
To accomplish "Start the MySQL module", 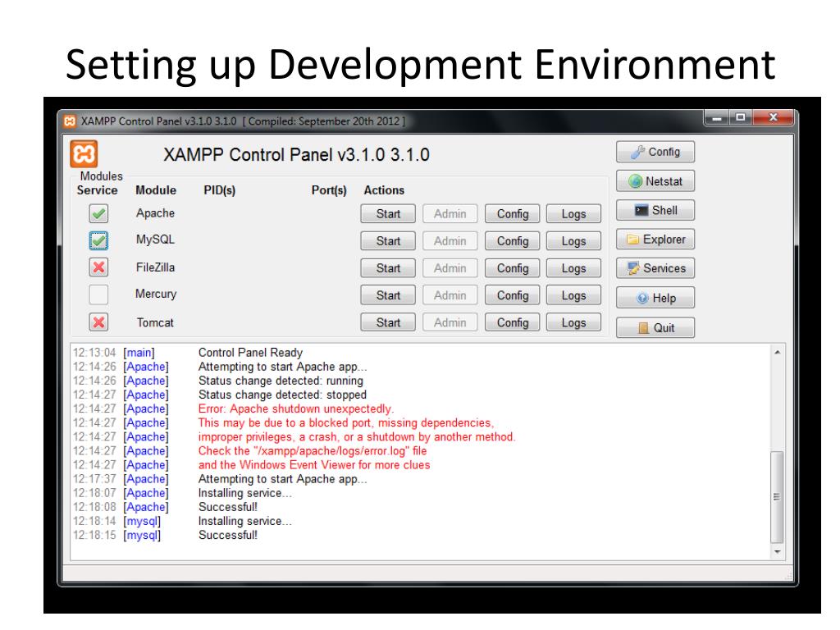I will click(388, 241).
